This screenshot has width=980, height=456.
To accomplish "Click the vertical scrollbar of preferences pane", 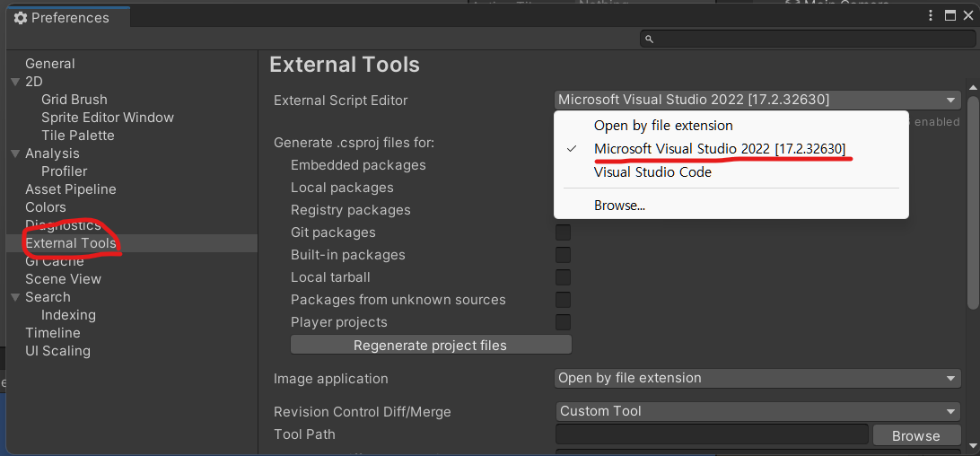I will [973, 203].
